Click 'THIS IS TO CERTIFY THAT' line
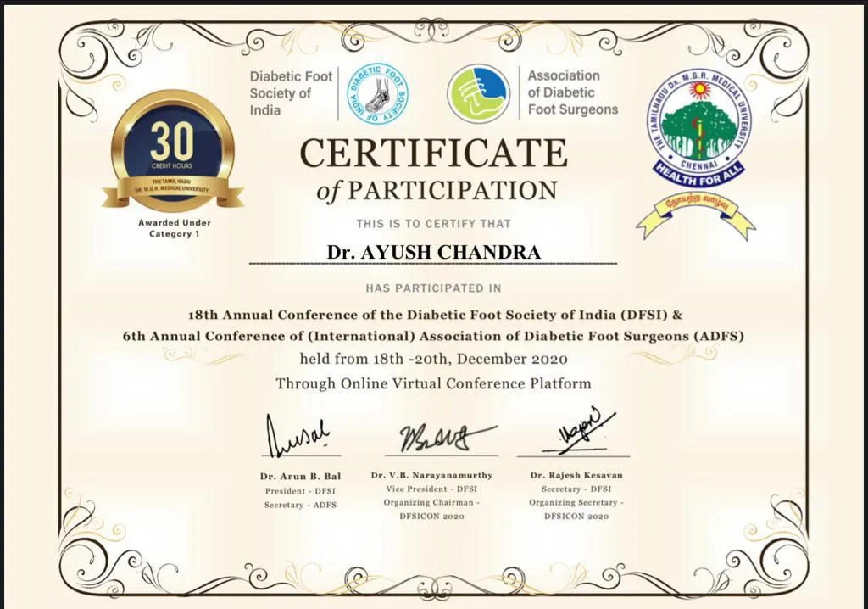The height and width of the screenshot is (609, 868). click(433, 224)
